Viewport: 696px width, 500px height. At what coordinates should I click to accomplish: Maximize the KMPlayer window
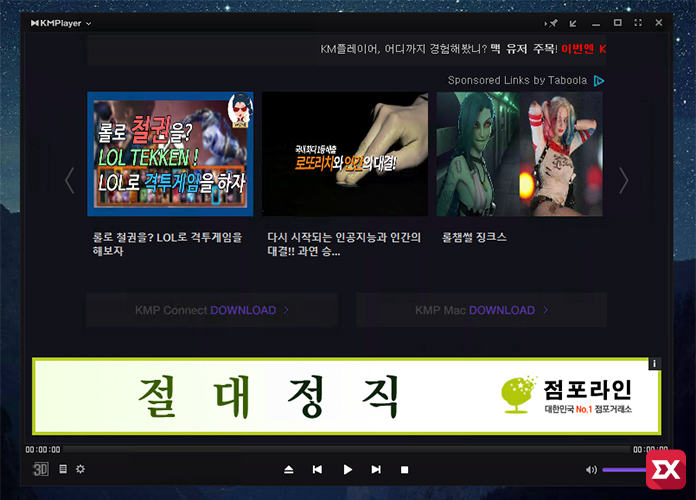tap(617, 23)
